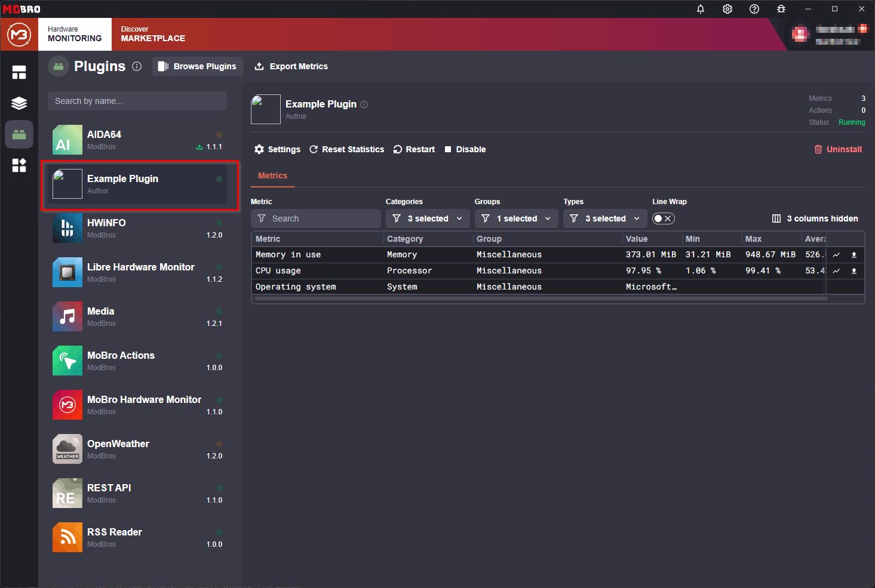Click the AIDA64 update available icon
875x588 pixels.
[x=199, y=147]
